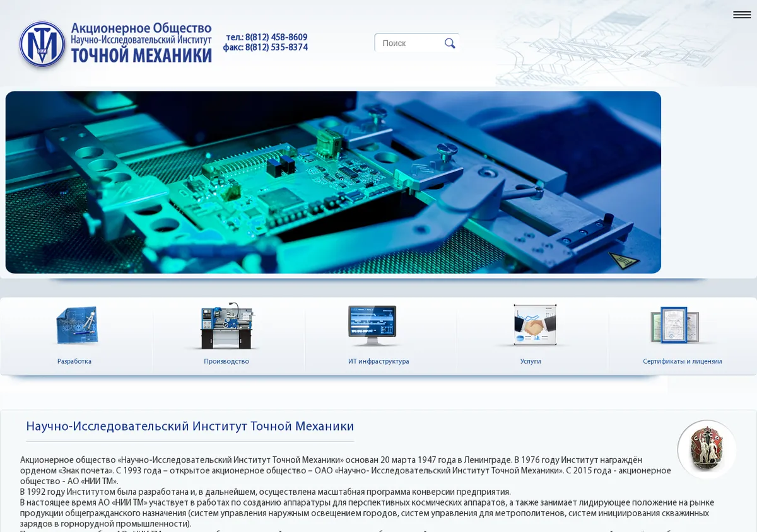
Task: Click the telephone number 8(812) 458-8609
Action: click(276, 37)
